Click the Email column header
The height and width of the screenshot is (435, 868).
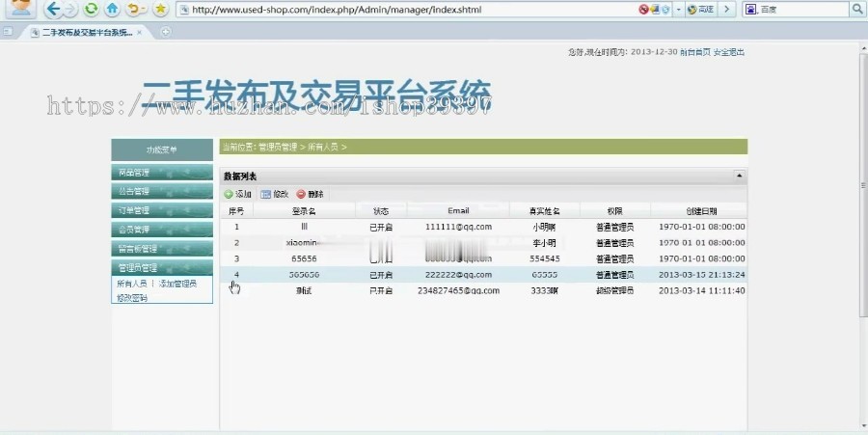(x=458, y=211)
